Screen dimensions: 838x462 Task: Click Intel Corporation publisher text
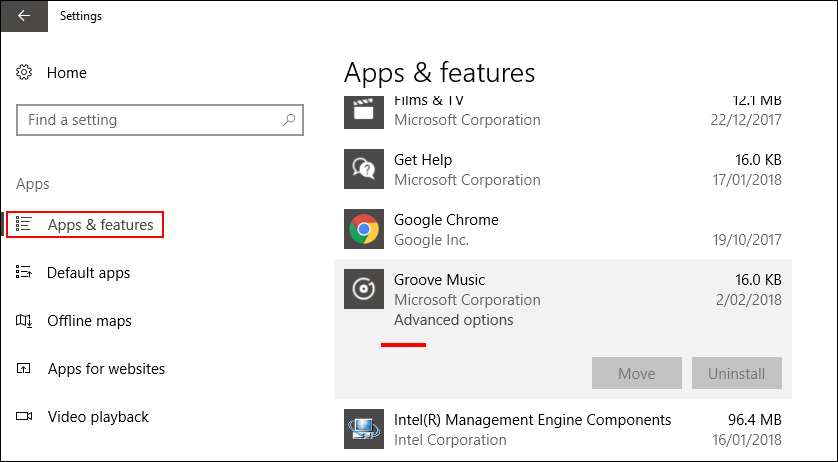pyautogui.click(x=450, y=440)
